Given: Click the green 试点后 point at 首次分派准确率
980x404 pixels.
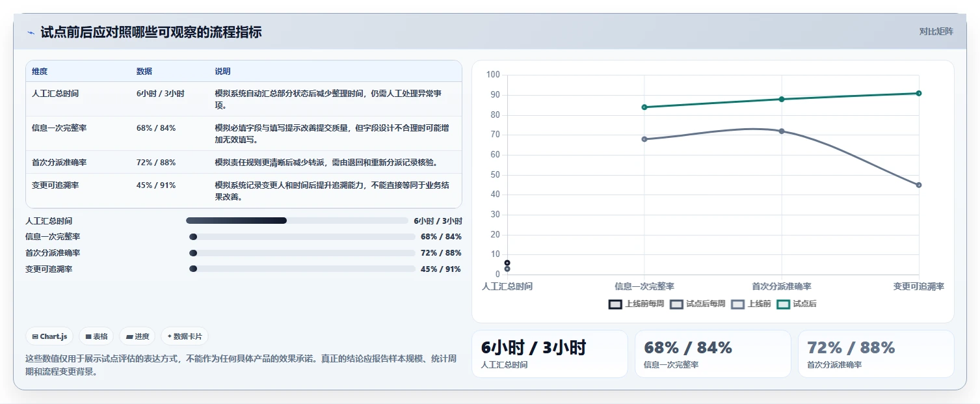Looking at the screenshot, I should pyautogui.click(x=782, y=99).
